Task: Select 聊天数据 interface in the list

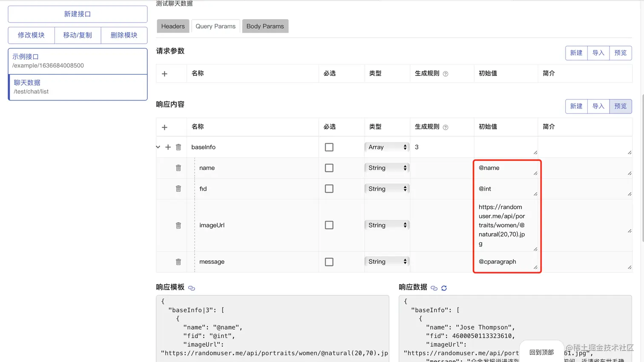Action: point(78,87)
